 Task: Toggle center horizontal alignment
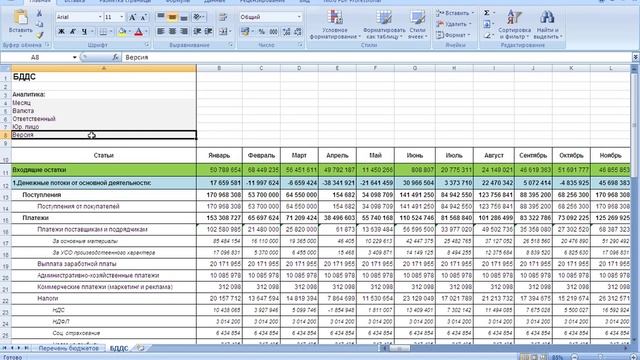[x=172, y=31]
